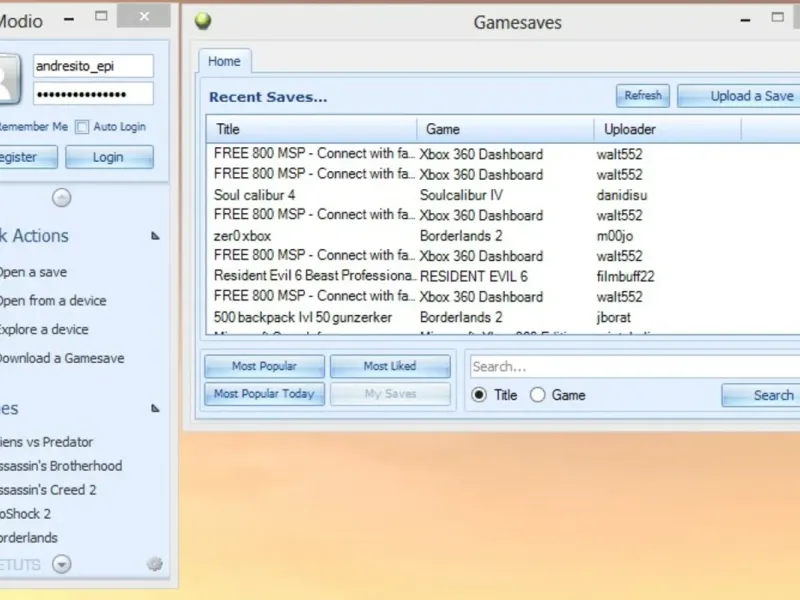Enable the Auto Login checkbox

point(82,127)
